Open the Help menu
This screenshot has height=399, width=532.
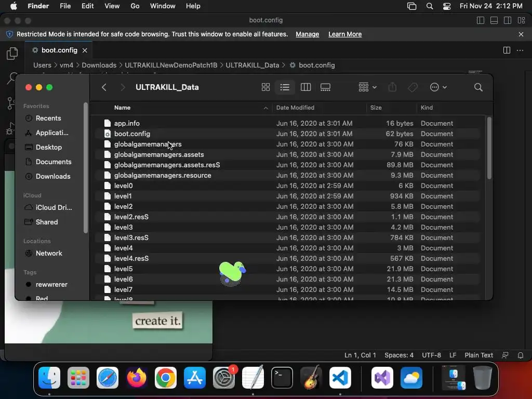[193, 6]
